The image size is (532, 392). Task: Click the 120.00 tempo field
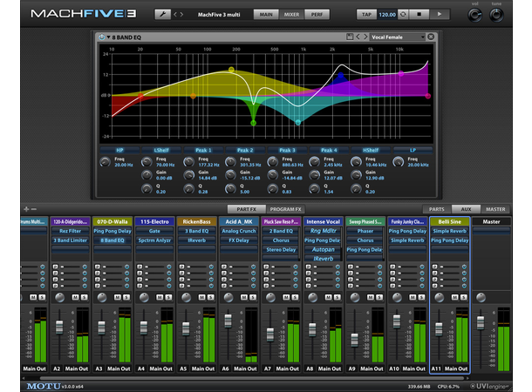[x=387, y=15]
